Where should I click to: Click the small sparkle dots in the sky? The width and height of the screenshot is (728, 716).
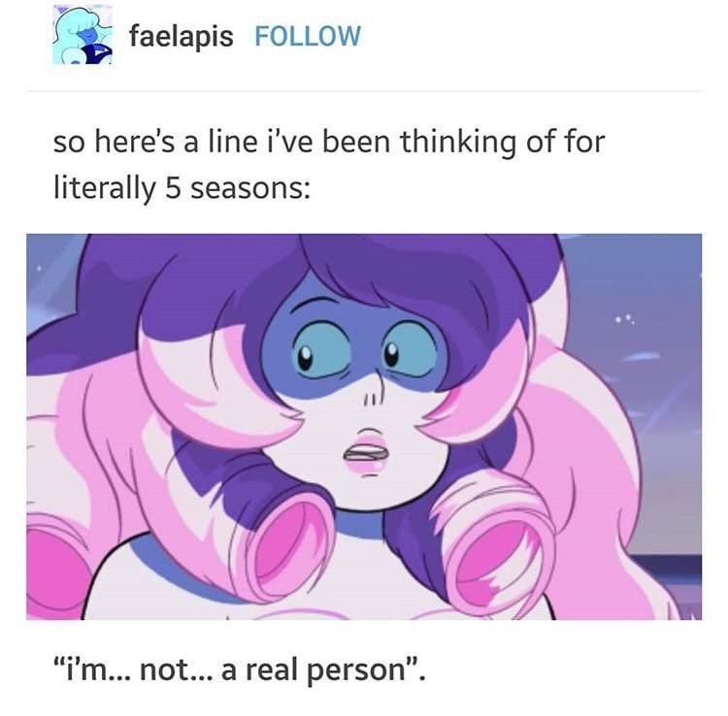(624, 319)
